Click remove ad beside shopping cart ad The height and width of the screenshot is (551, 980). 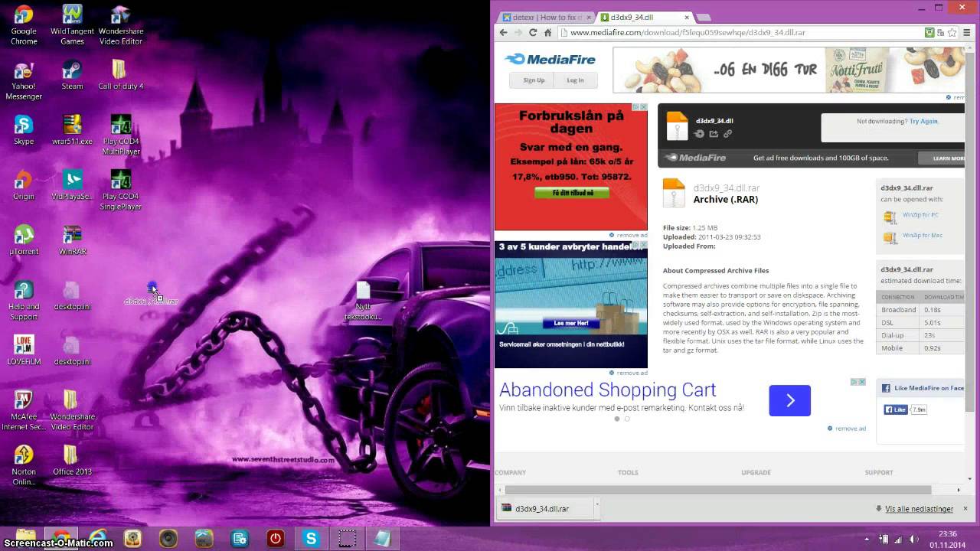pyautogui.click(x=847, y=429)
